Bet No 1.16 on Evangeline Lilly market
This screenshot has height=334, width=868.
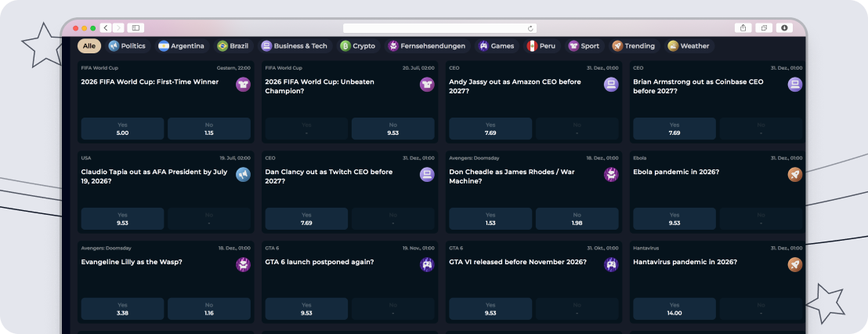point(208,309)
